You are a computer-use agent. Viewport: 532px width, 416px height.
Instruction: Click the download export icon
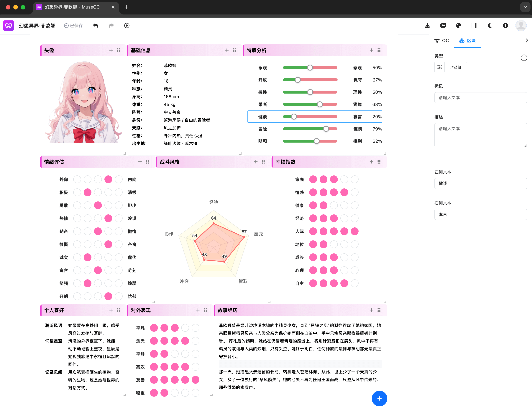(428, 26)
